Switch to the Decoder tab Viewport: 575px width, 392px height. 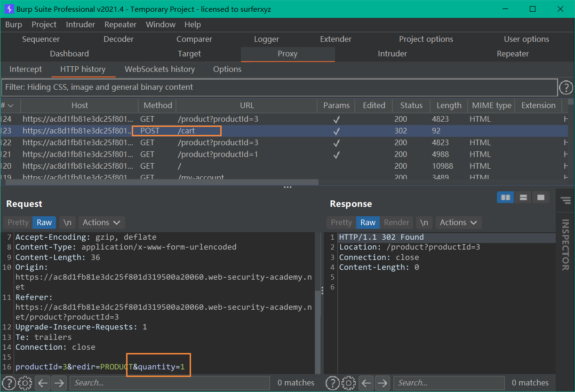[x=119, y=39]
